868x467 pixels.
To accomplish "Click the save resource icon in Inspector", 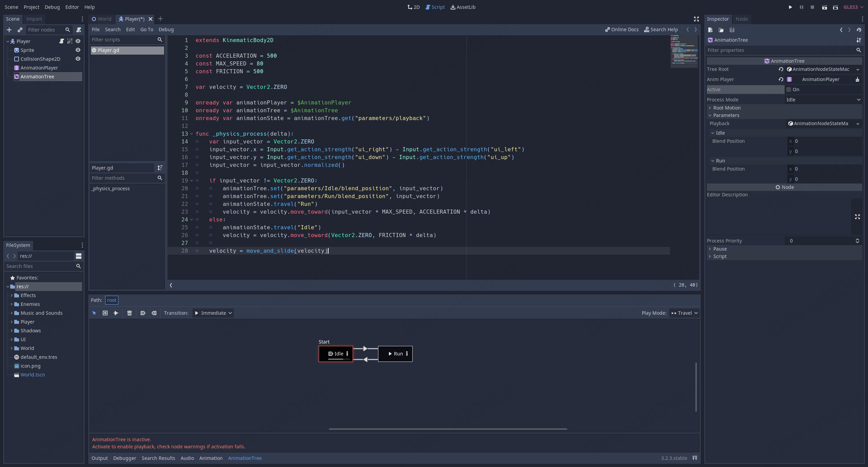I will (732, 30).
